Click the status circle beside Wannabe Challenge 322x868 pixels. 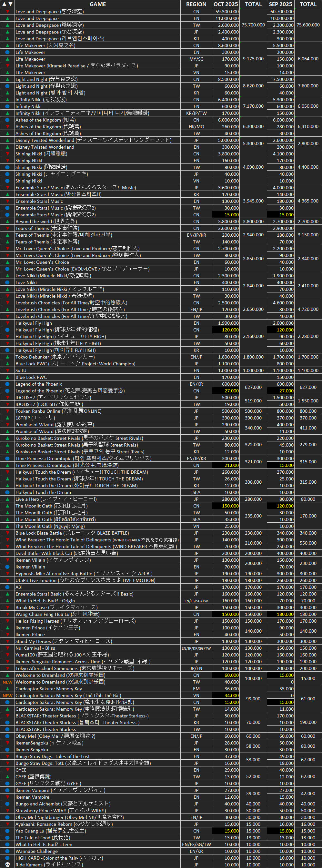tap(7, 851)
